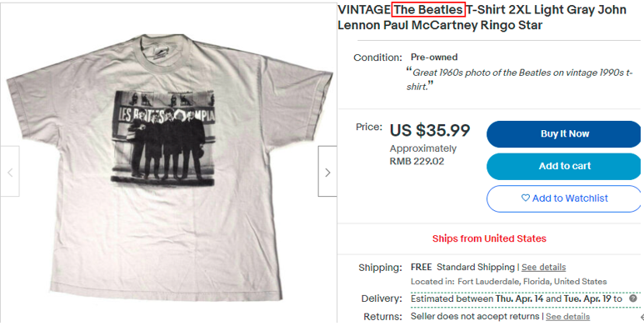The width and height of the screenshot is (644, 326).
Task: Go to the previous product photo
Action: 10,171
